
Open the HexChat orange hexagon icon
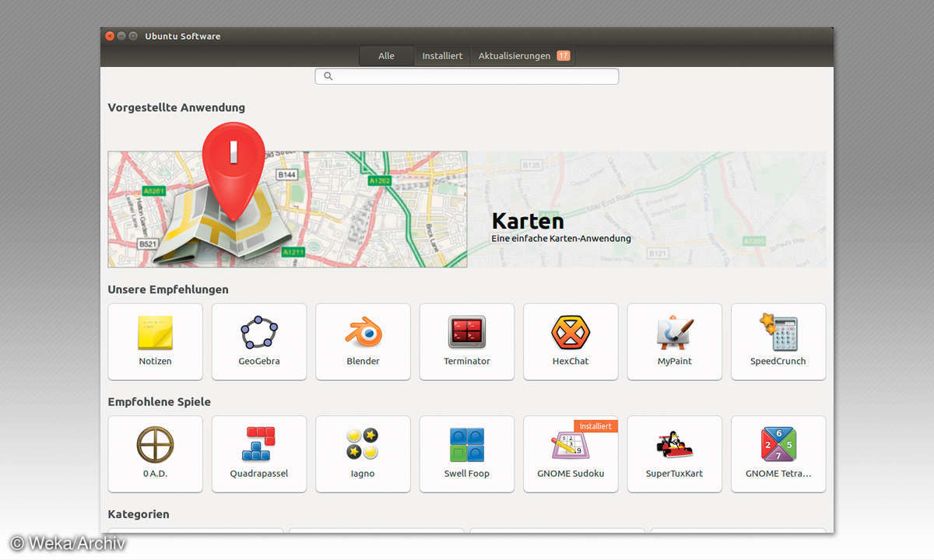(571, 333)
